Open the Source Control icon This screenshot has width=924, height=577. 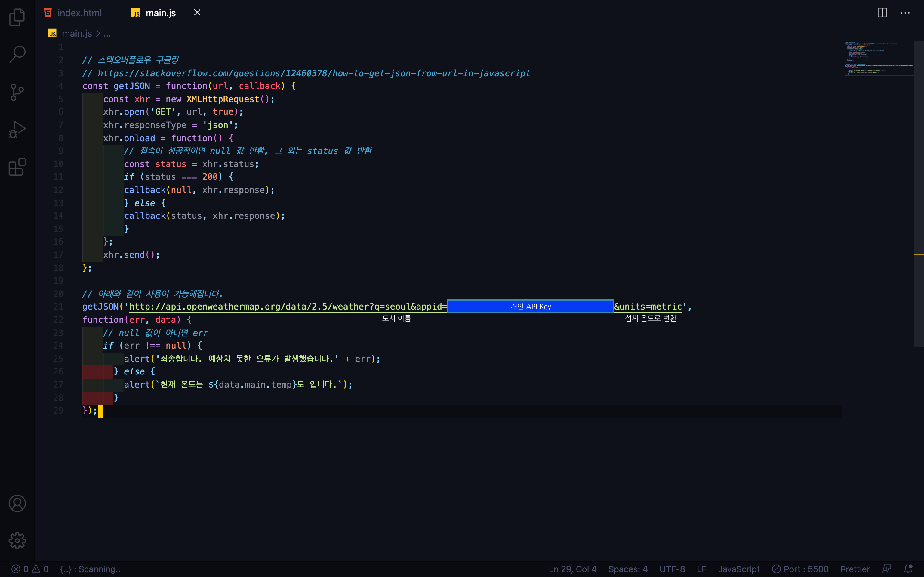17,92
